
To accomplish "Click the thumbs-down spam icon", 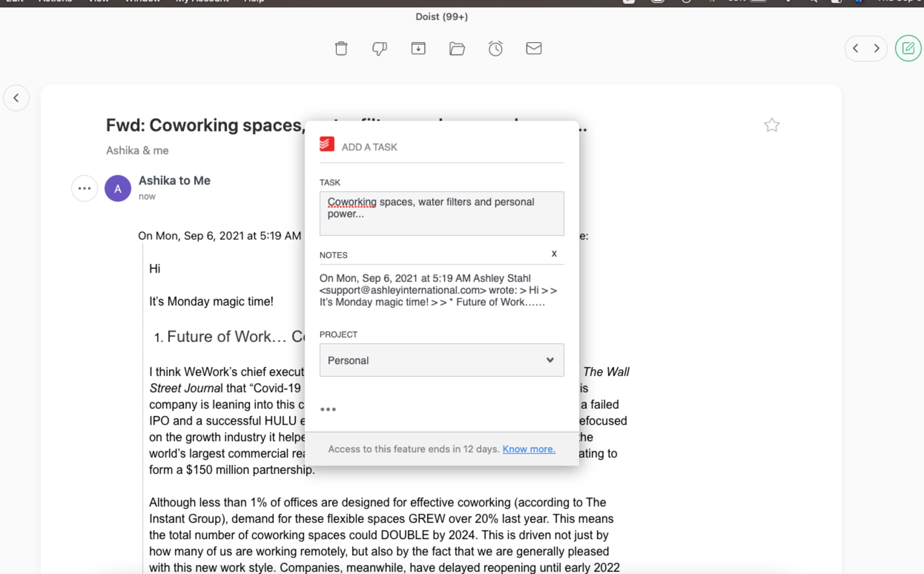I will click(379, 49).
